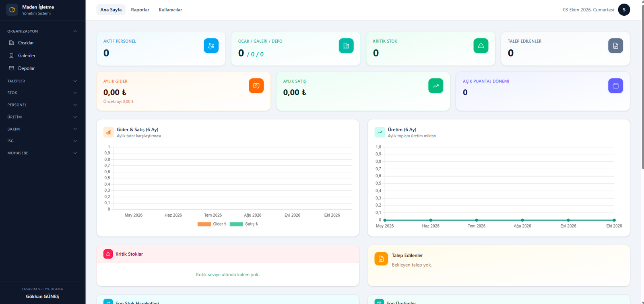Expand the STOK sidebar section

[42, 93]
